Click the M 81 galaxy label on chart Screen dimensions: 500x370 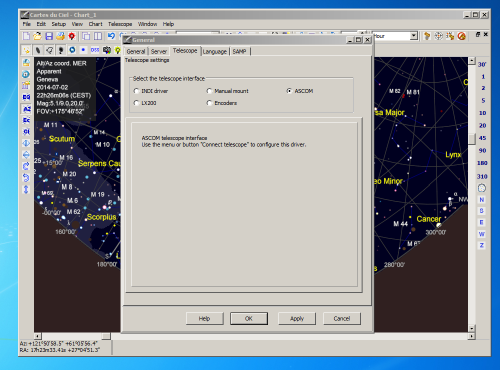tap(413, 92)
